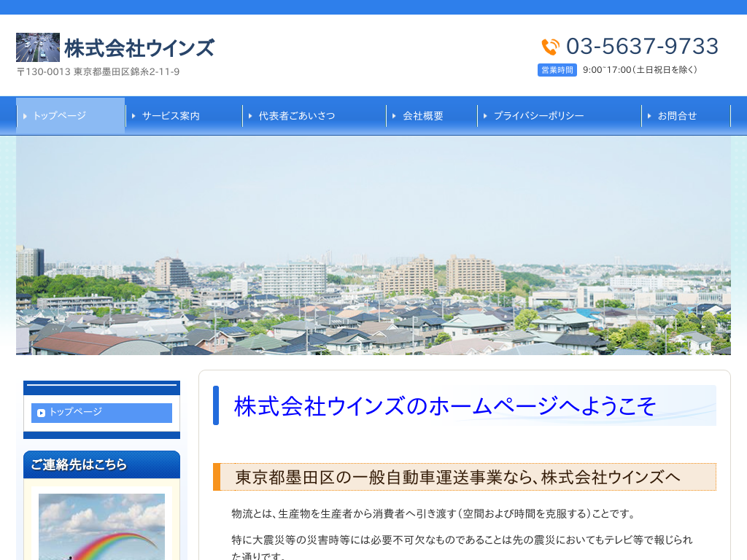This screenshot has width=747, height=560.
Task: Open the サービス案内 menu item
Action: click(171, 116)
